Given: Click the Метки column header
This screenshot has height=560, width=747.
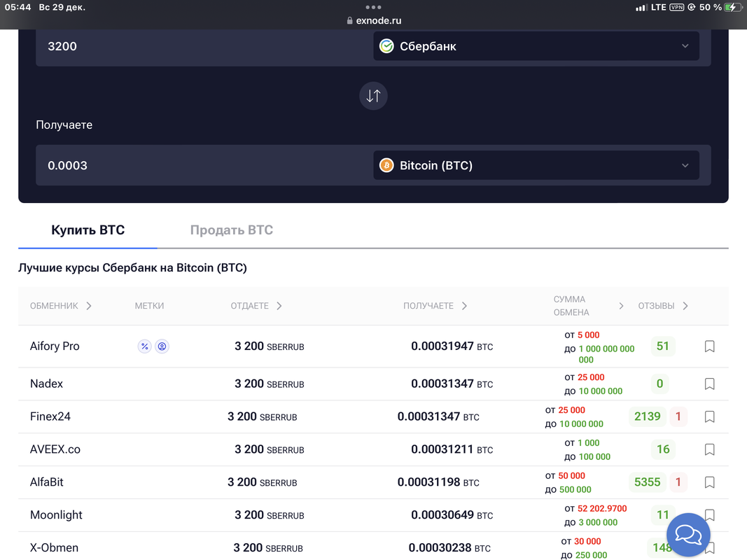Looking at the screenshot, I should 149,306.
